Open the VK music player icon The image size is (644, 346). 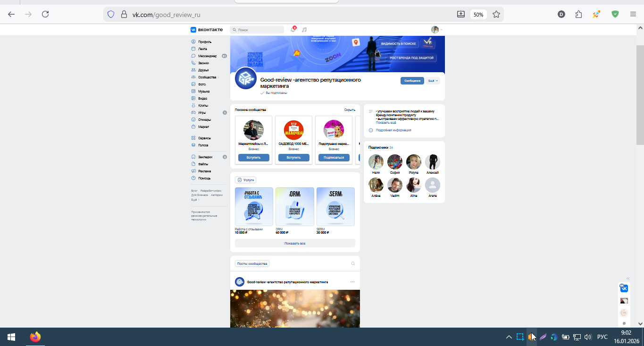point(304,30)
